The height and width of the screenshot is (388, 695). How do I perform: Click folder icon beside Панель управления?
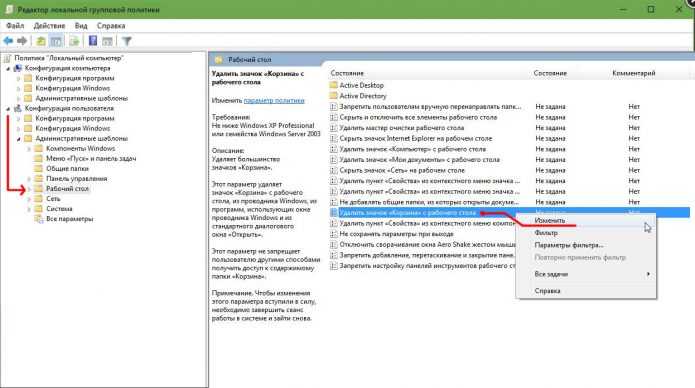pos(39,179)
